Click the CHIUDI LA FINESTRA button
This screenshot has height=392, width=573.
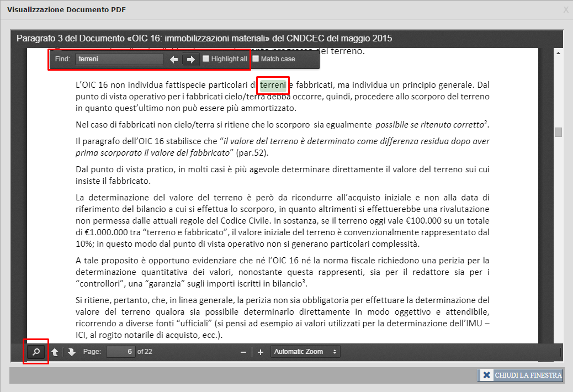pyautogui.click(x=521, y=375)
